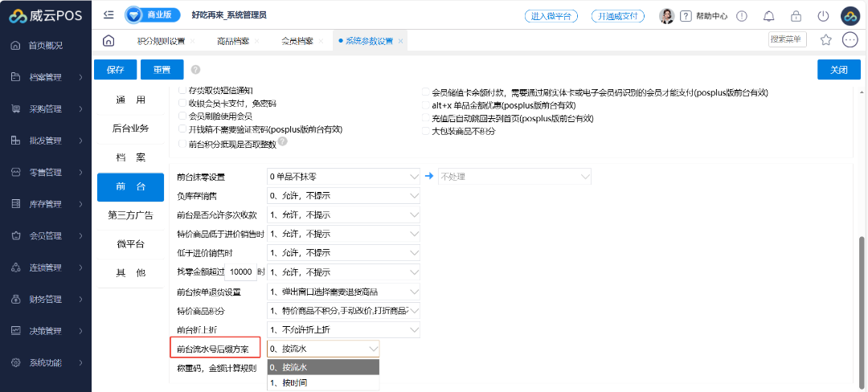Collapse the sidebar menu icon

click(108, 15)
